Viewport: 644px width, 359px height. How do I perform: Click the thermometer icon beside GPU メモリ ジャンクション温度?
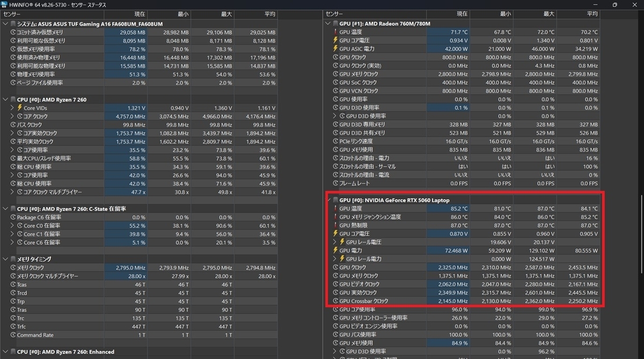tap(335, 217)
